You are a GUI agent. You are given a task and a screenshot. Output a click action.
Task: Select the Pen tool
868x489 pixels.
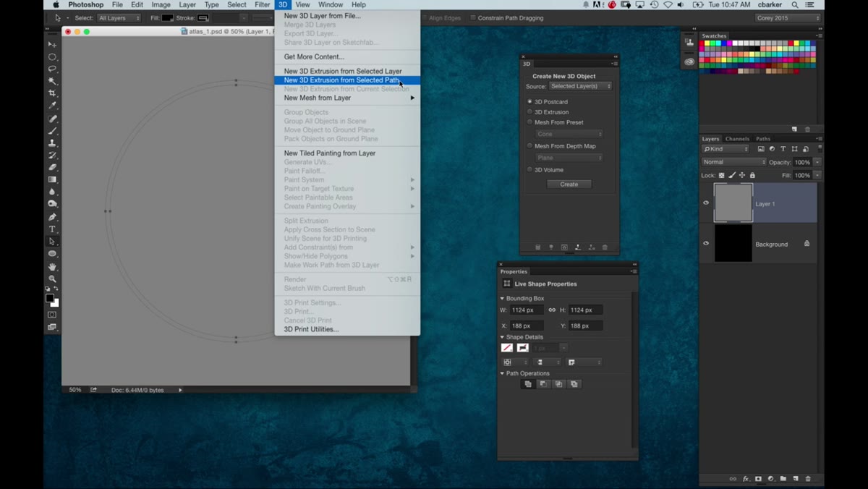point(52,217)
